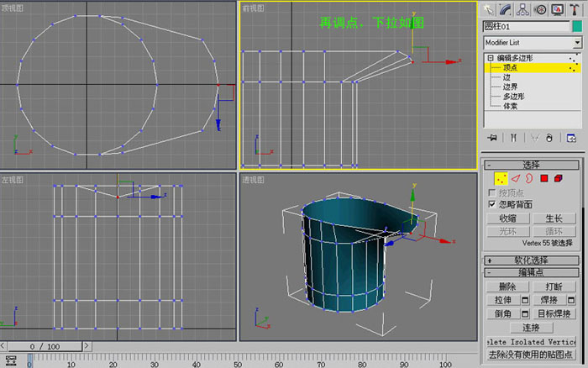Select Polygon sub-object level icon
Screen dimensions: 588x368
pyautogui.click(x=544, y=179)
